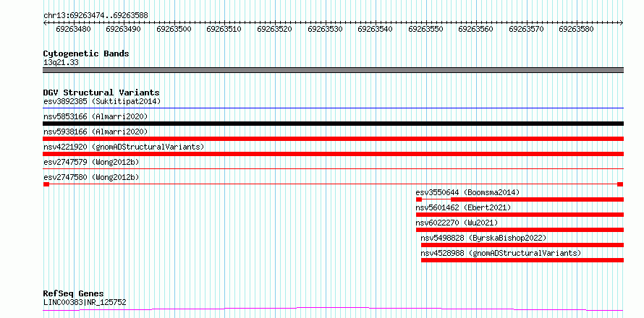The width and height of the screenshot is (644, 318).
Task: Click ruler position 69263560
Action: click(x=476, y=29)
